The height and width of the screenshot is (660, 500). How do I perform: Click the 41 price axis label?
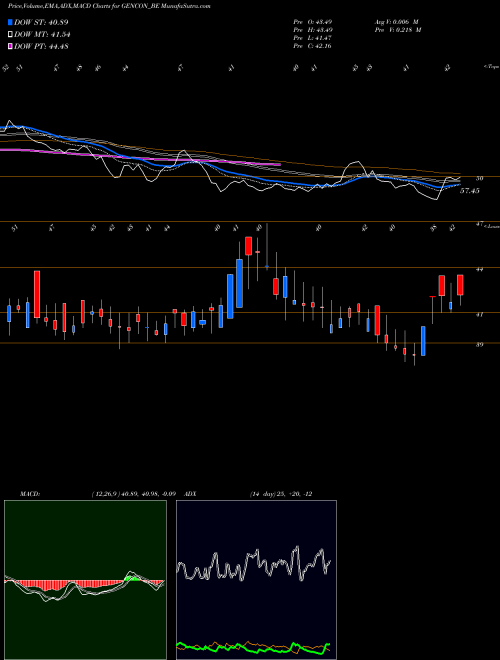[479, 314]
